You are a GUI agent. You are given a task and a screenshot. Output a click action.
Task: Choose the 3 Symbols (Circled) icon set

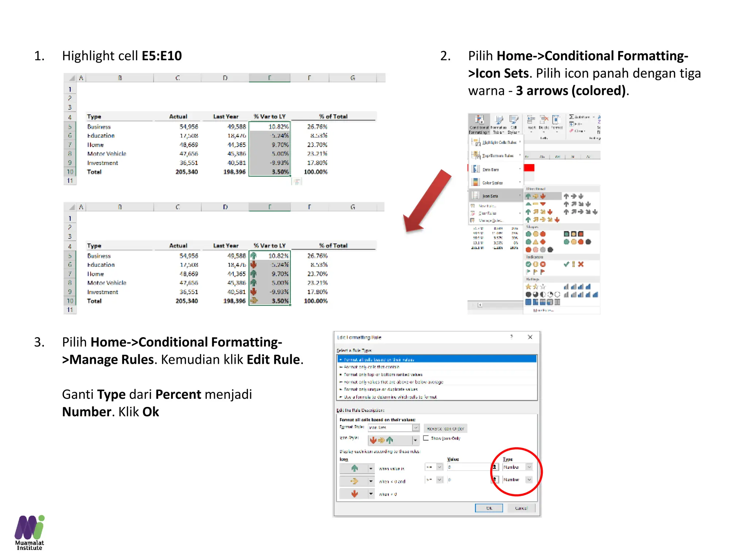click(x=535, y=264)
